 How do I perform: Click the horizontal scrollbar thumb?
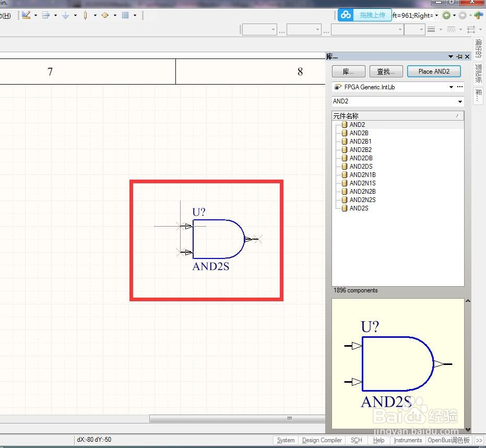(x=237, y=419)
